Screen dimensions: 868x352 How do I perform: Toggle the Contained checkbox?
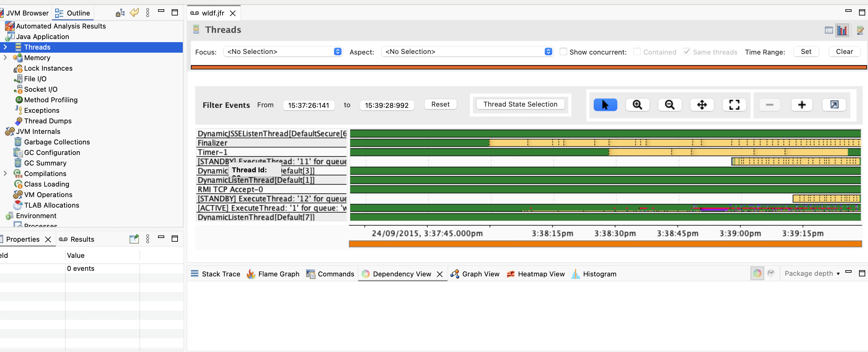(x=637, y=51)
